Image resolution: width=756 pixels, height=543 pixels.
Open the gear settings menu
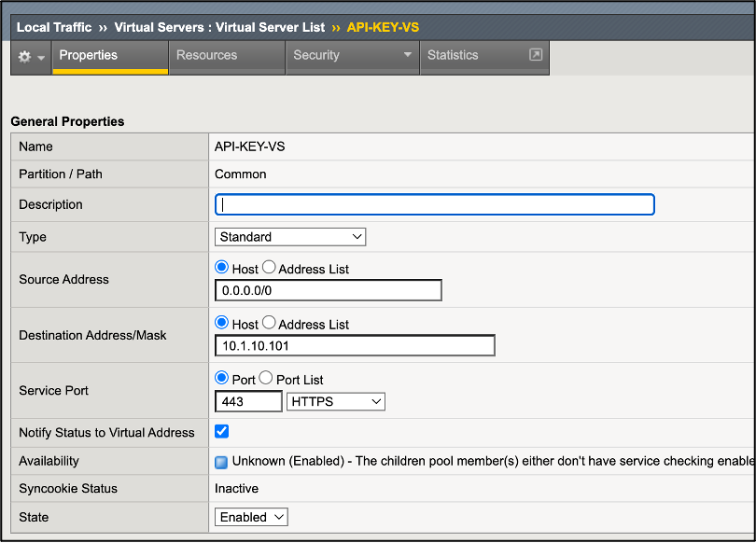[30, 57]
